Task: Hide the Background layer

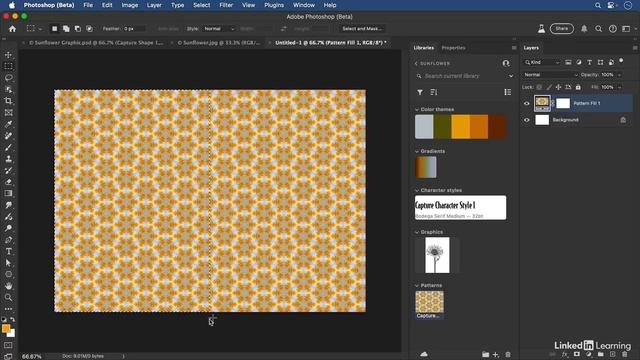Action: point(527,120)
